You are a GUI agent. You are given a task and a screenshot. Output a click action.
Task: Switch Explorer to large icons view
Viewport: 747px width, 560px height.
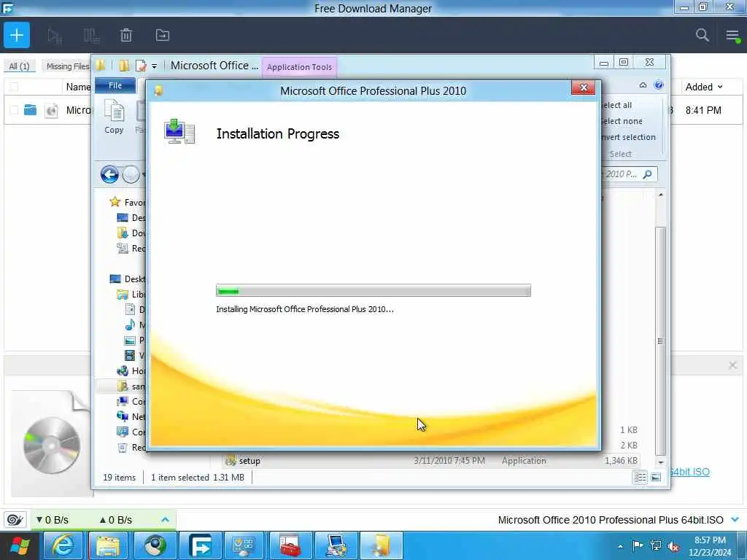pos(656,477)
